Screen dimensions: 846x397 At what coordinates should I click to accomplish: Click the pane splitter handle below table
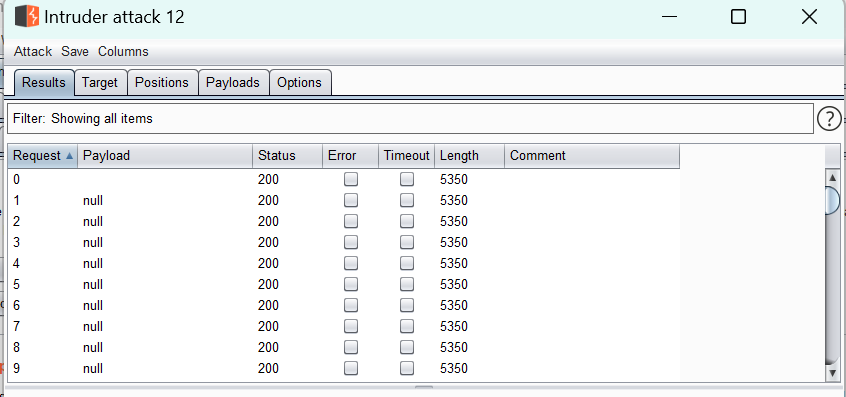pyautogui.click(x=424, y=387)
